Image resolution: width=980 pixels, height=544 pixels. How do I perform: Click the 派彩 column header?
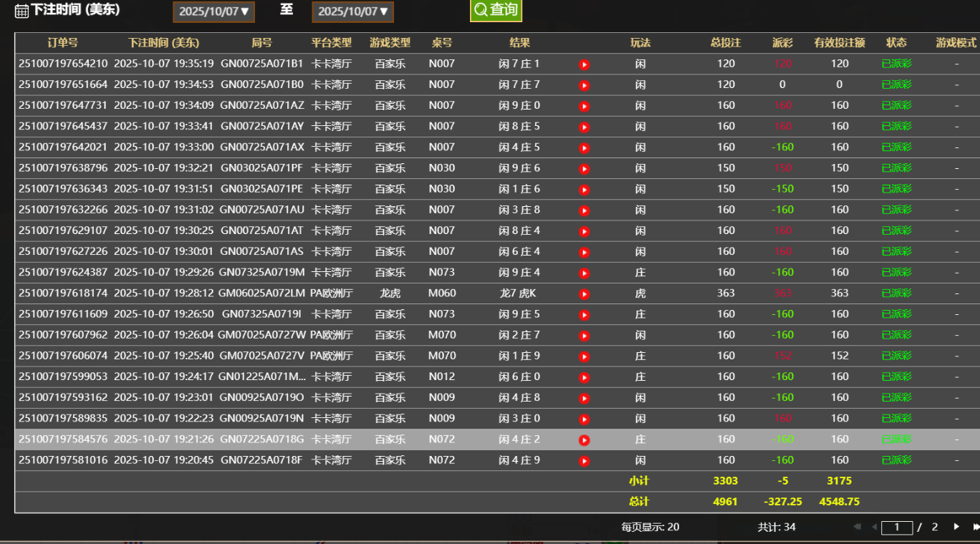pyautogui.click(x=782, y=43)
